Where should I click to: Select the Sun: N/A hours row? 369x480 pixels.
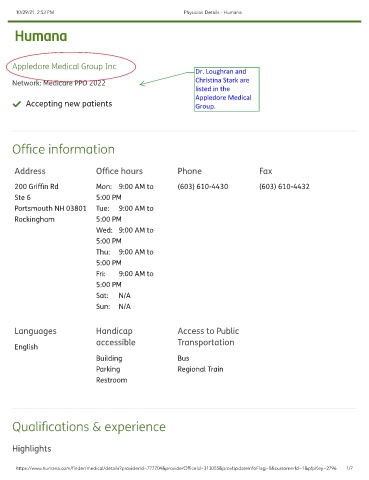pyautogui.click(x=113, y=306)
